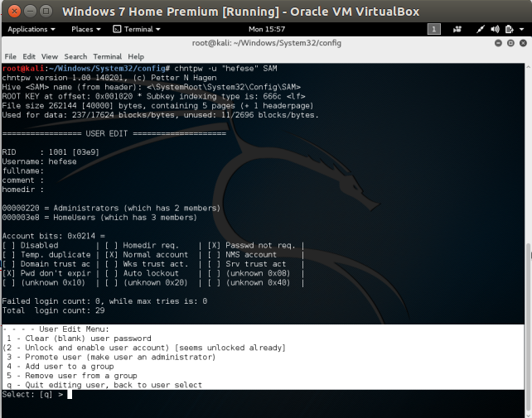Screen dimensions: 532x418
Task: Open the Places menu
Action: click(86, 29)
